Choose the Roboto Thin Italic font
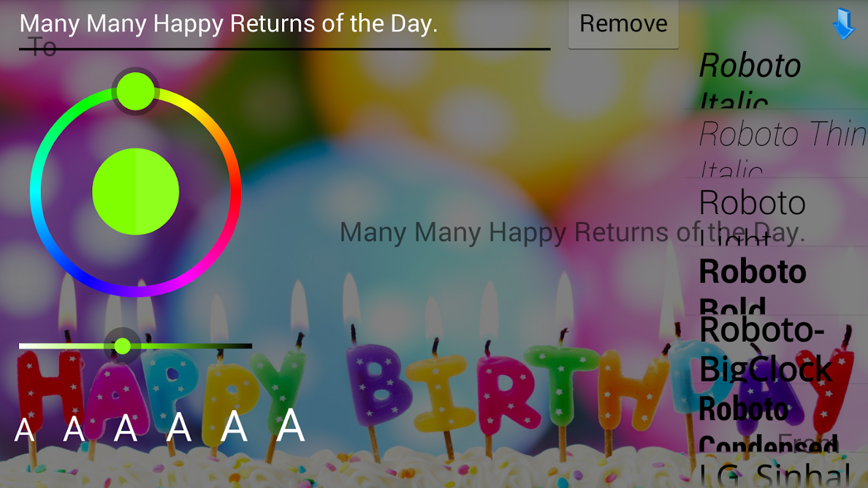 click(775, 144)
